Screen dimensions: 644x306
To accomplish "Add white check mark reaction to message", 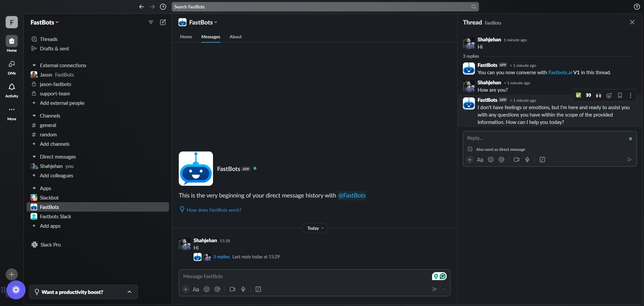I will click(578, 95).
